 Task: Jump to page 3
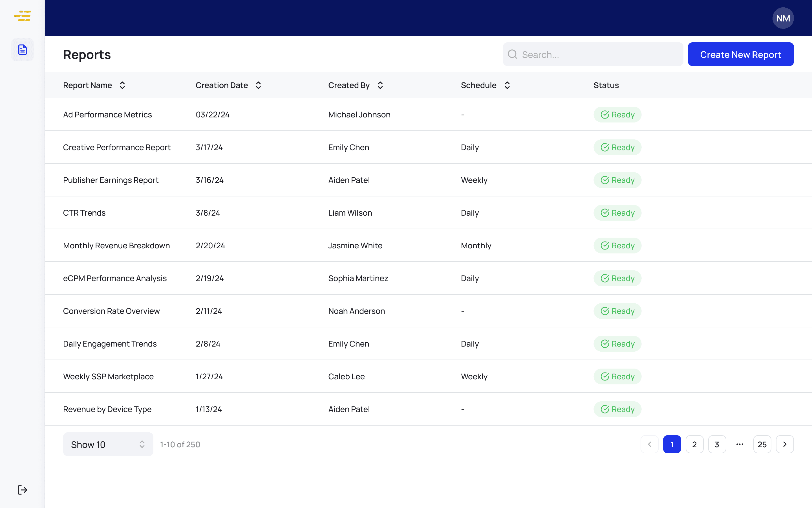(717, 444)
